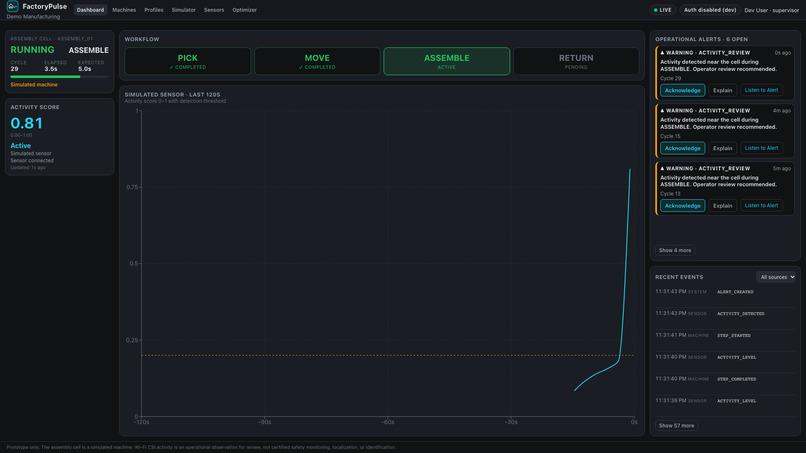Click the Active sensor status
Viewport: 806px width, 453px height.
[21, 146]
